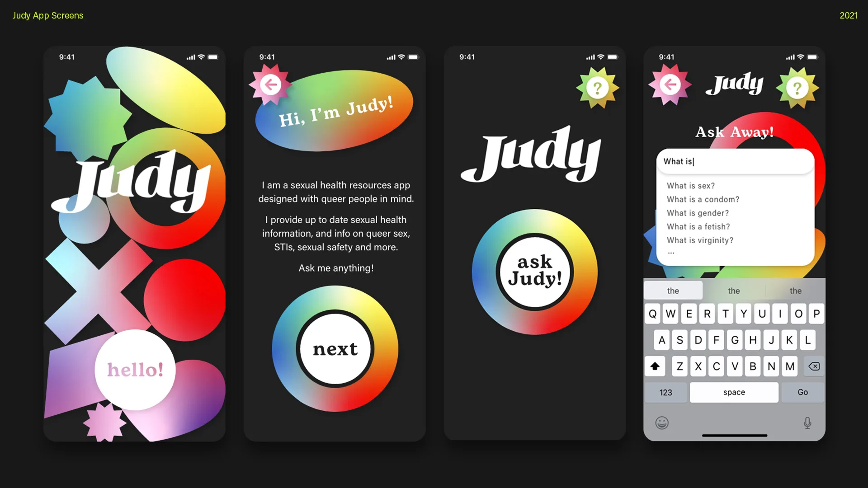Select 'What is sex?' from suggestions
The height and width of the screenshot is (488, 868).
coord(691,185)
